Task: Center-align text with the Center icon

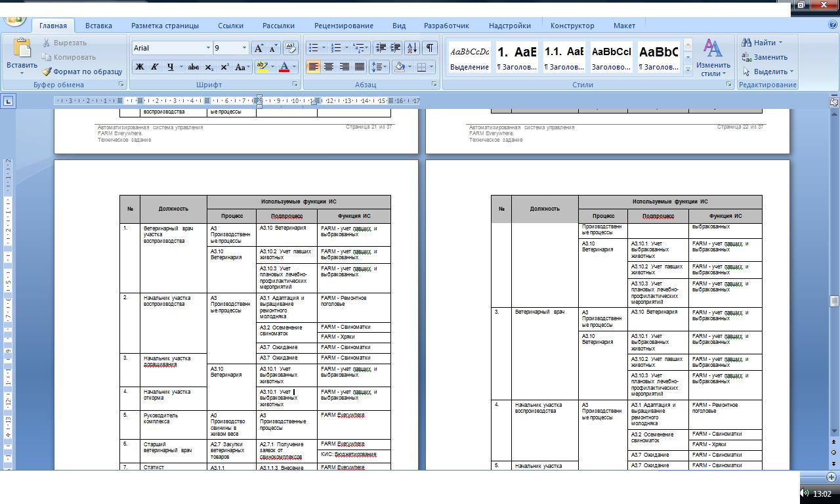Action: point(329,67)
